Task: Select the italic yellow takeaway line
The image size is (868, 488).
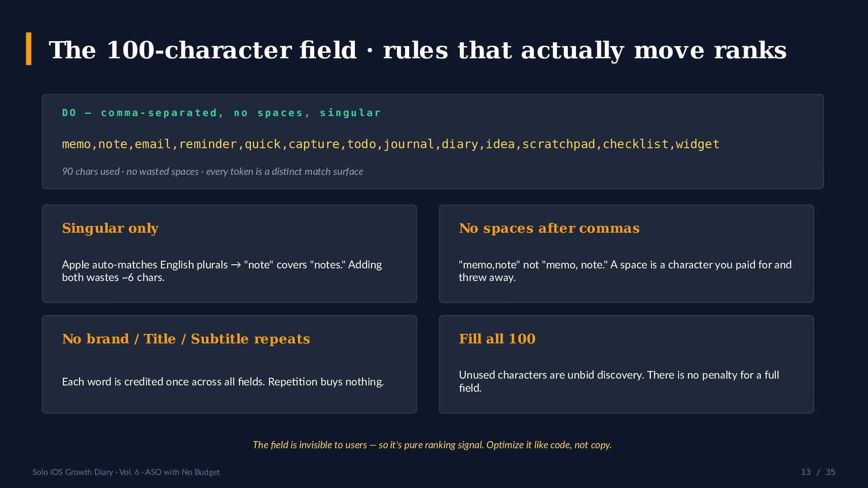Action: click(x=432, y=445)
